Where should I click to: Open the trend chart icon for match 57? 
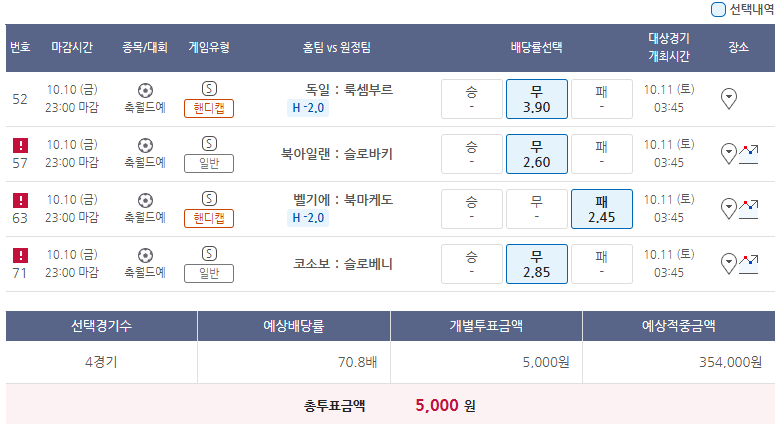click(748, 154)
